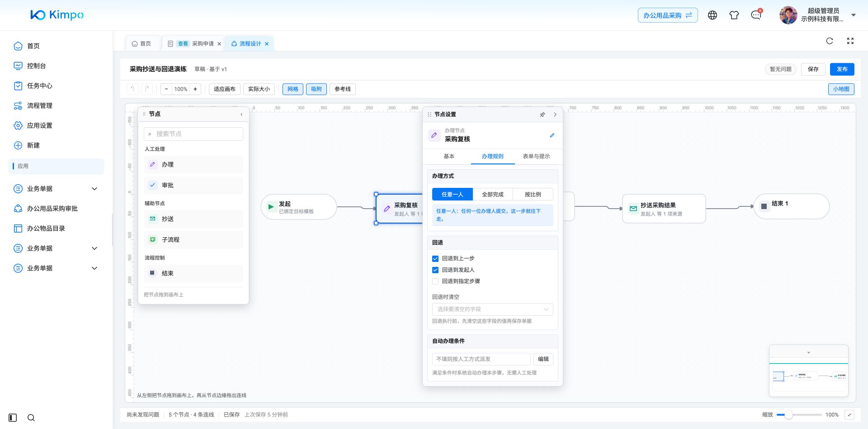Enable 回退到上一步 checkbox
The height and width of the screenshot is (429, 868).
[x=435, y=259]
